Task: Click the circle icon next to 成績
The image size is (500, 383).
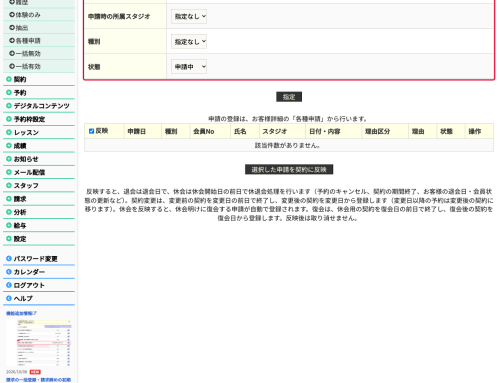Action: 9,146
